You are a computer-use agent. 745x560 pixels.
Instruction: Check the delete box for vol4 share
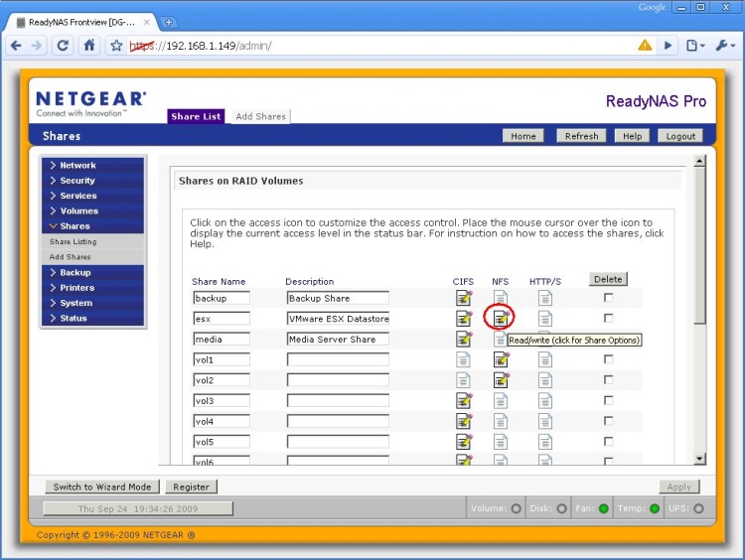608,421
